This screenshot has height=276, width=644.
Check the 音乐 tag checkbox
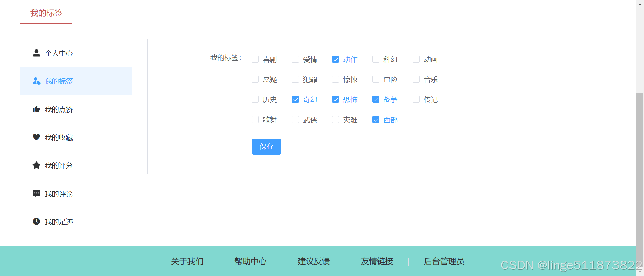pyautogui.click(x=416, y=79)
